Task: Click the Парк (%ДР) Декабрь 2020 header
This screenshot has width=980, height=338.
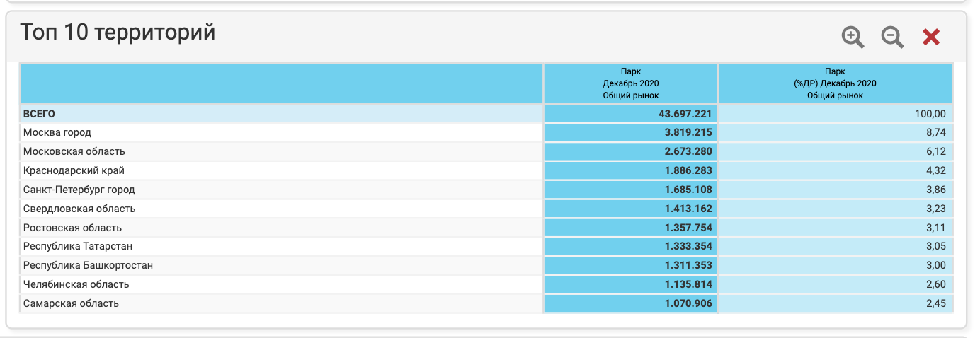Action: 835,83
